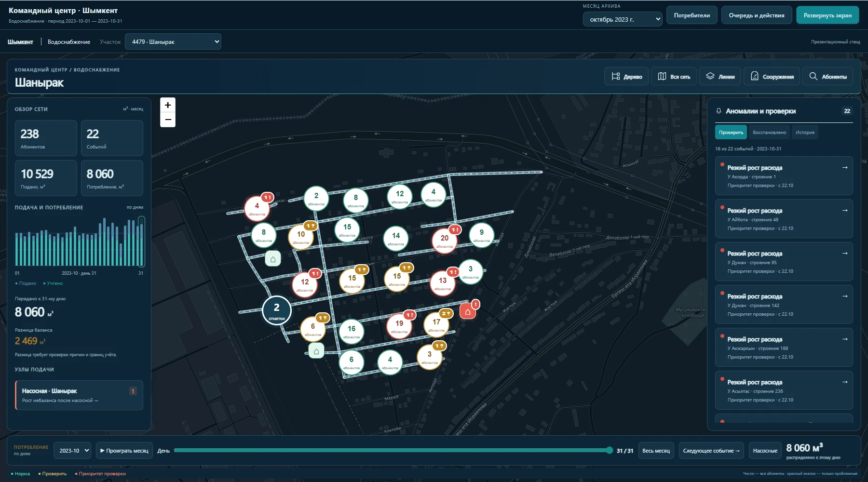This screenshot has height=482, width=868.
Task: Switch to the История tab
Action: 805,133
